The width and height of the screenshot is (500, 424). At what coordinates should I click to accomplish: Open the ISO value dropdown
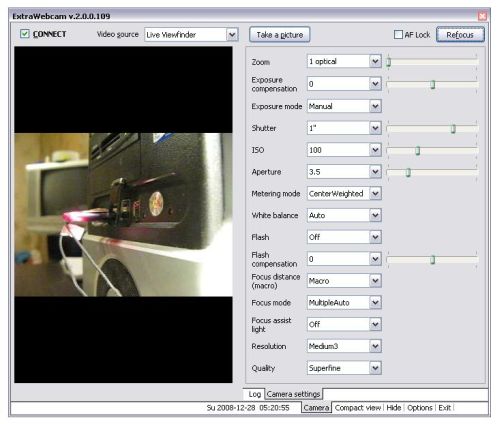(344, 150)
